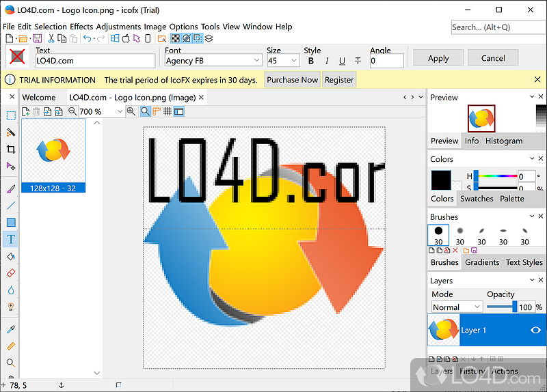
Task: Select the move selection arrow tool
Action: (11, 166)
